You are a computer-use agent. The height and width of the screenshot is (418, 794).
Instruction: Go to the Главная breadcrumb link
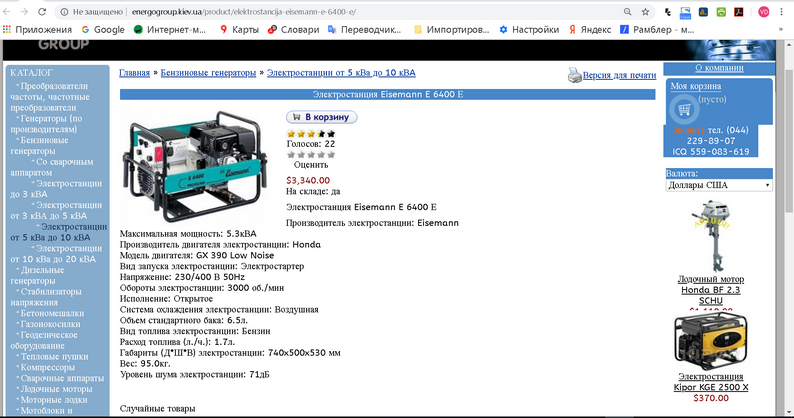[134, 73]
